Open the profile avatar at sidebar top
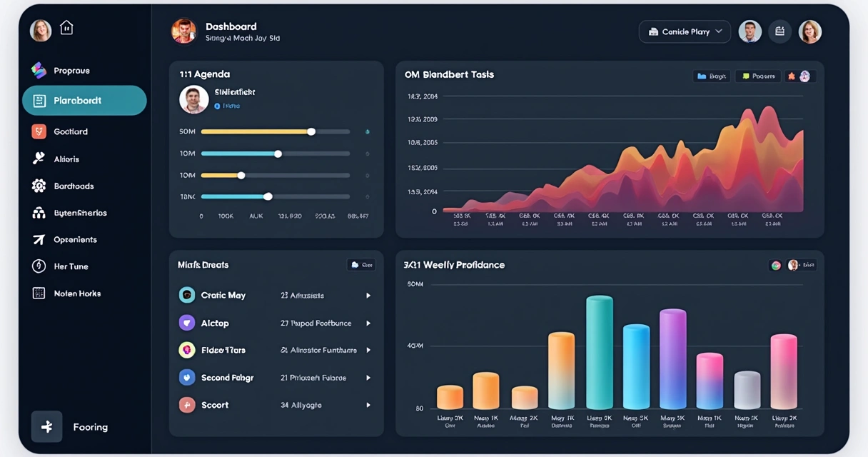The width and height of the screenshot is (868, 457). click(x=41, y=29)
